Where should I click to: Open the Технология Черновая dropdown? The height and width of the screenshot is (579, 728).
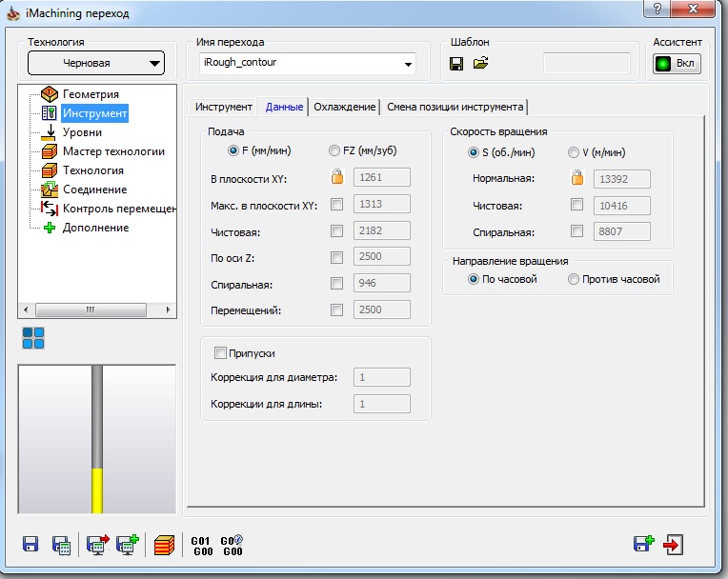pos(96,63)
